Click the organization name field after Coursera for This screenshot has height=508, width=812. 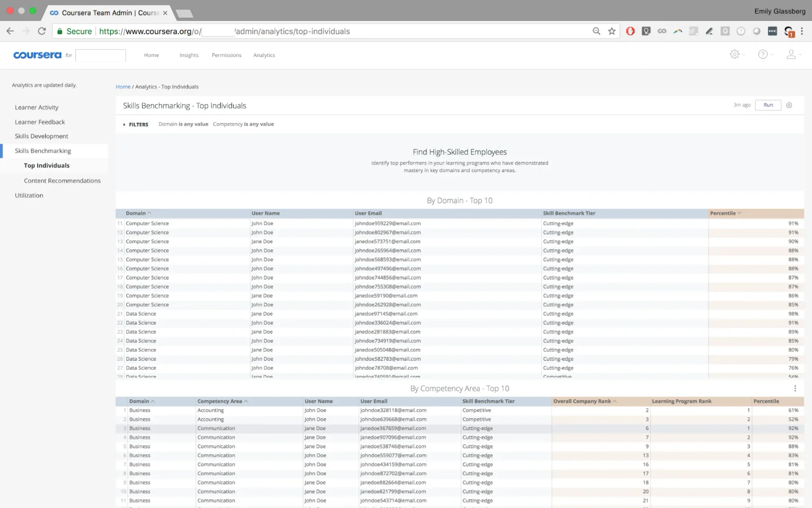101,55
